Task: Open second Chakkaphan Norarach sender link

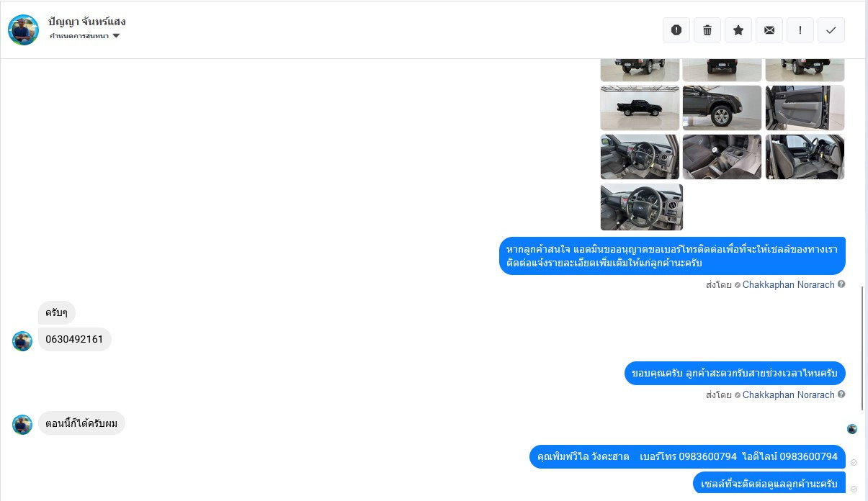Action: [788, 394]
